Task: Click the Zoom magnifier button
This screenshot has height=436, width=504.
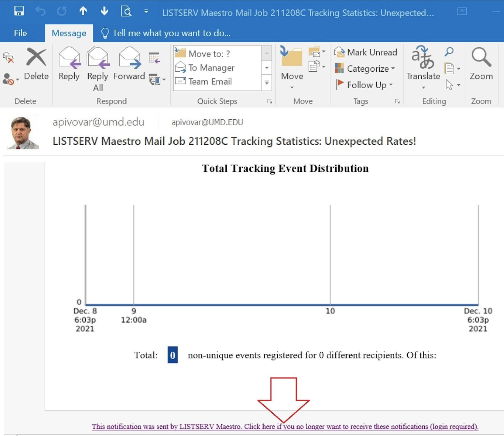Action: coord(481,64)
